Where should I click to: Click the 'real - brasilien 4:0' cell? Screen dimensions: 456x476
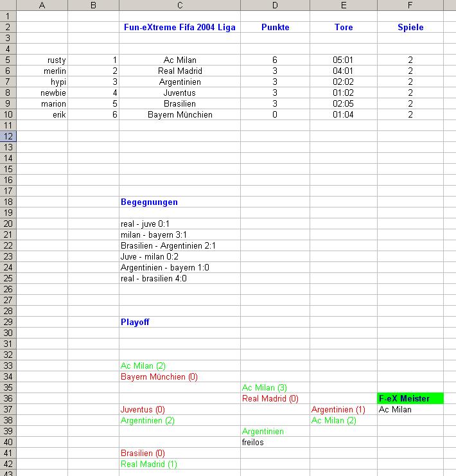point(180,278)
